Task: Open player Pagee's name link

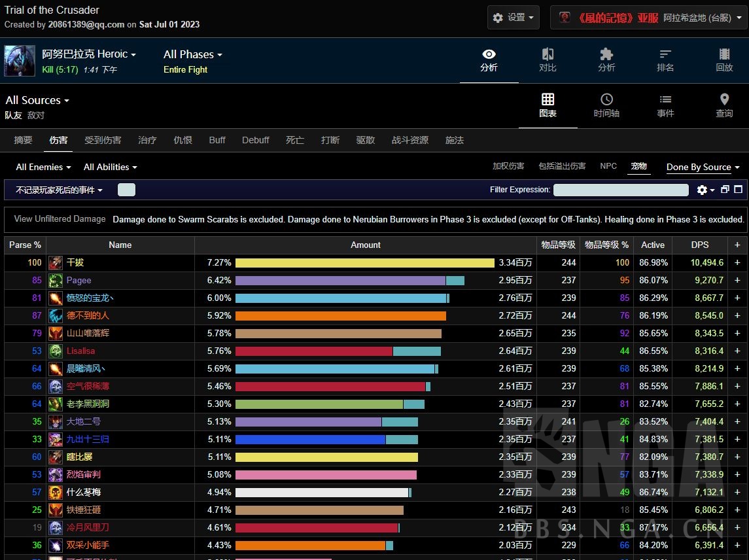Action: (x=78, y=280)
